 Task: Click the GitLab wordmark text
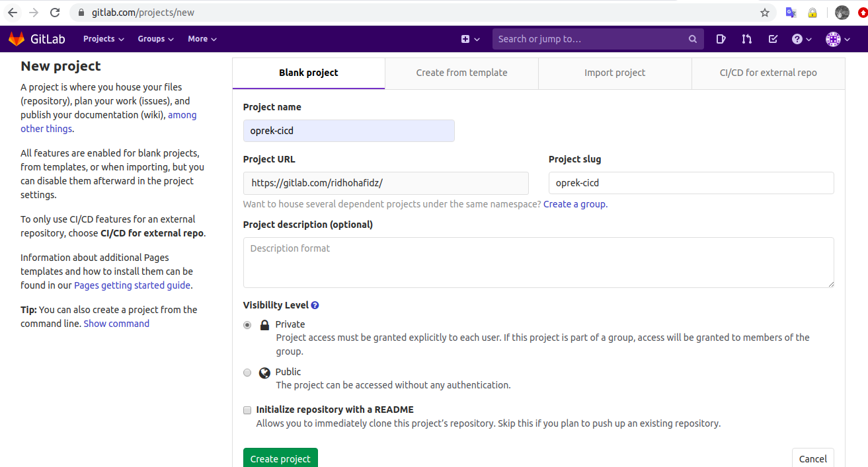click(48, 39)
